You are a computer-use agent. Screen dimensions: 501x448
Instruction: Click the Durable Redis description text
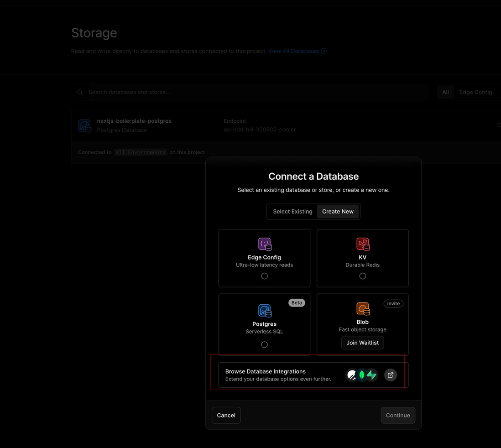pos(362,265)
